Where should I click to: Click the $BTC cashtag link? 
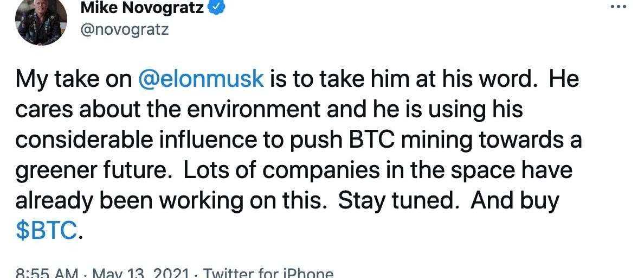point(47,231)
